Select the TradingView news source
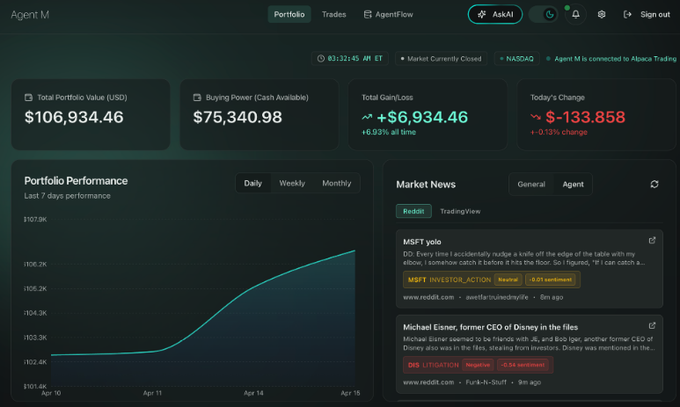Image resolution: width=680 pixels, height=407 pixels. (460, 211)
